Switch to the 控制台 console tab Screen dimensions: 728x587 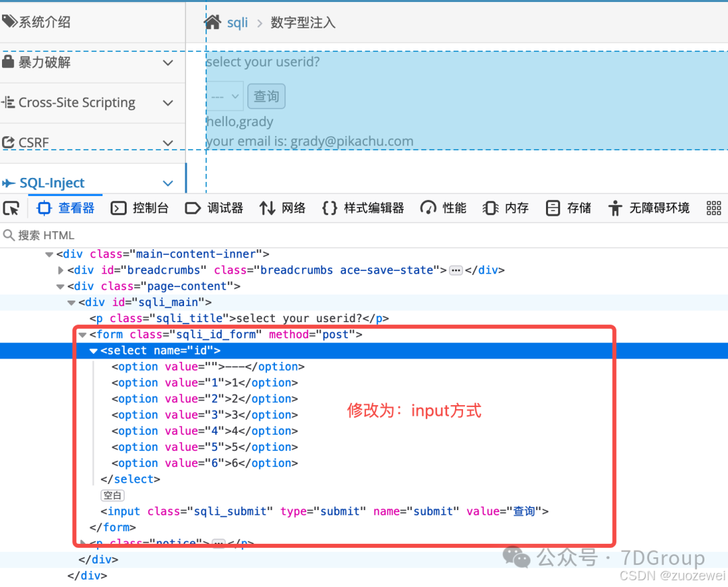(x=140, y=208)
